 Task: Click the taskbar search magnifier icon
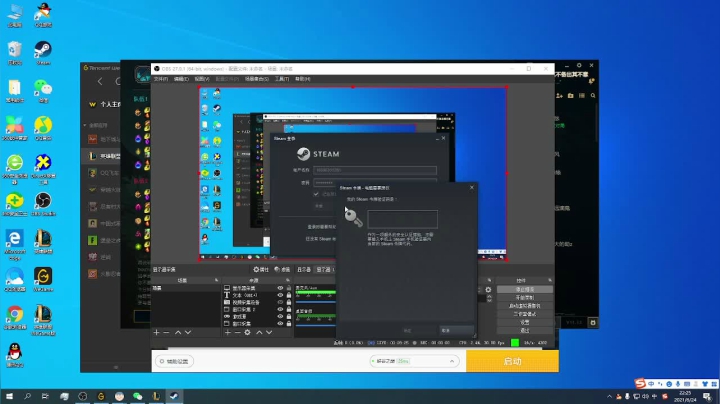coord(28,396)
